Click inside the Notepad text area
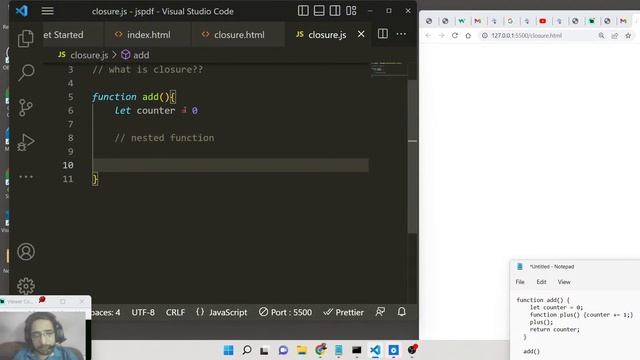640x360 pixels. (576, 325)
